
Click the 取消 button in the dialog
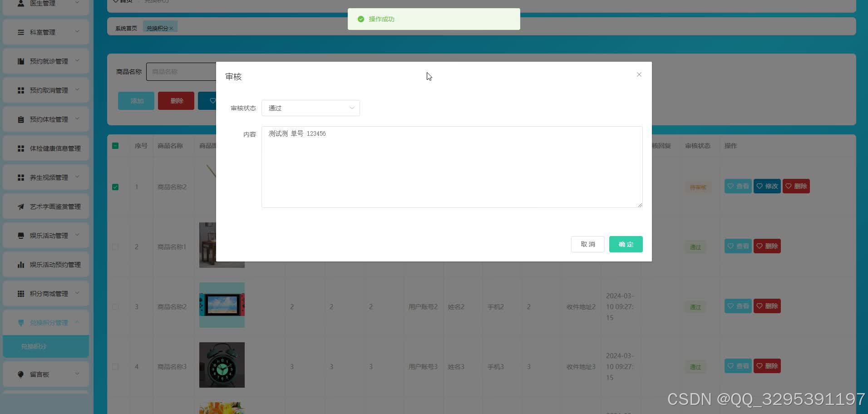point(588,244)
